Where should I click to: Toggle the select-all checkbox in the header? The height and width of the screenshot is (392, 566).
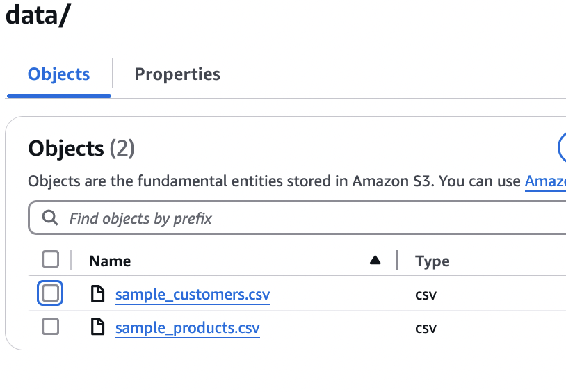click(x=50, y=260)
